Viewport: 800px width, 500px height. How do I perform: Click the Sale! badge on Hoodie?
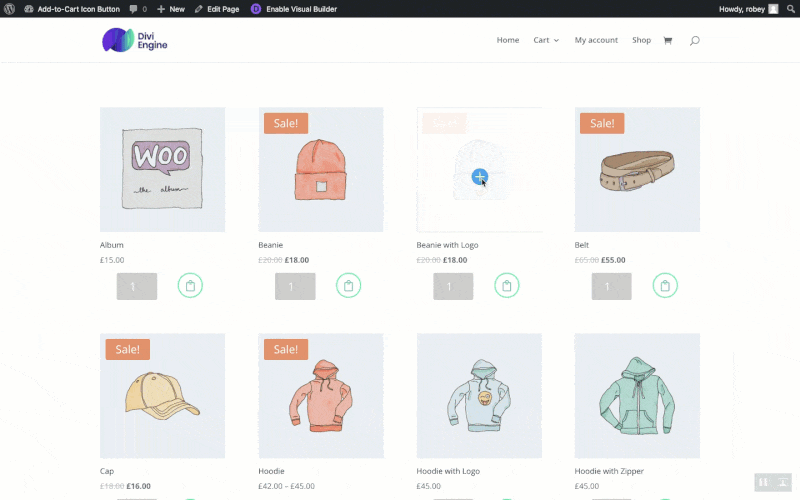(286, 349)
